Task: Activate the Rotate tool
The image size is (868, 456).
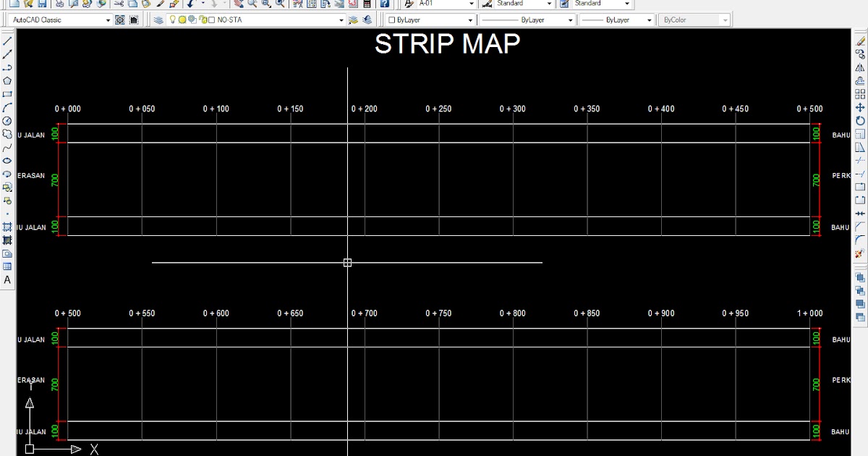Action: click(x=859, y=119)
